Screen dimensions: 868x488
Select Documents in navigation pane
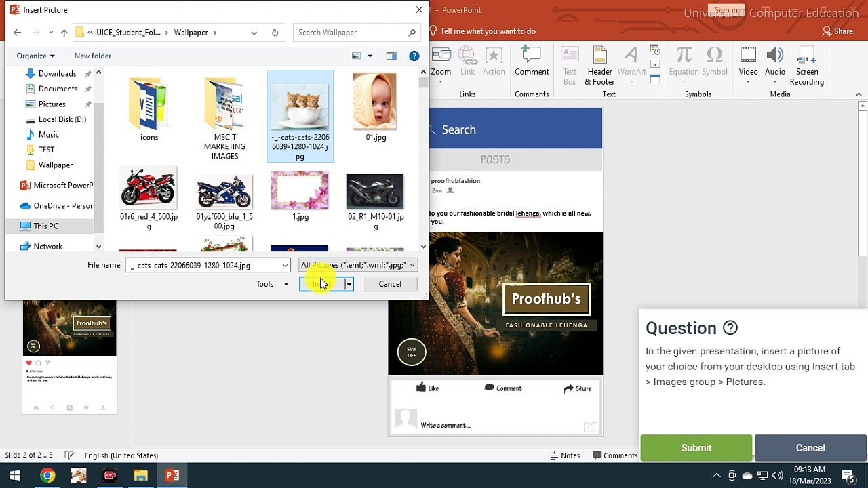pos(58,89)
